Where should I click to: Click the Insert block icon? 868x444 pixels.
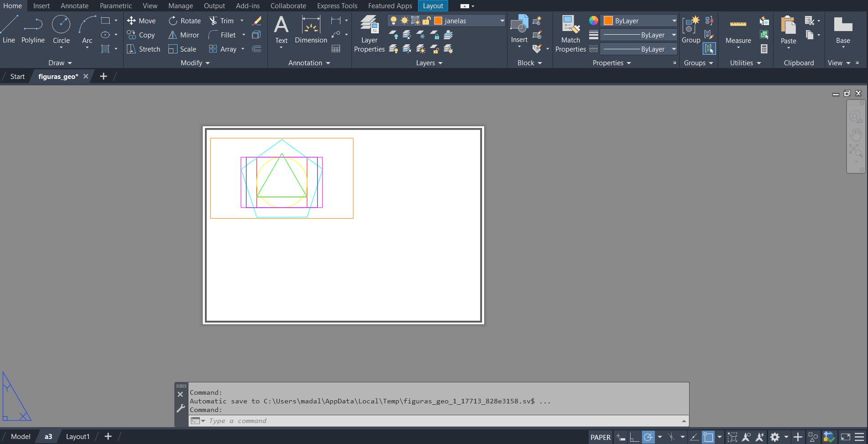519,25
